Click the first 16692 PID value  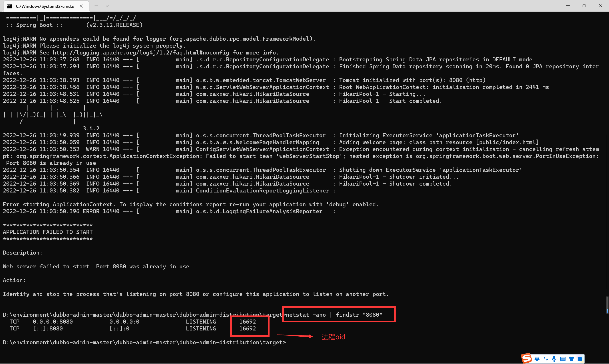click(x=247, y=322)
